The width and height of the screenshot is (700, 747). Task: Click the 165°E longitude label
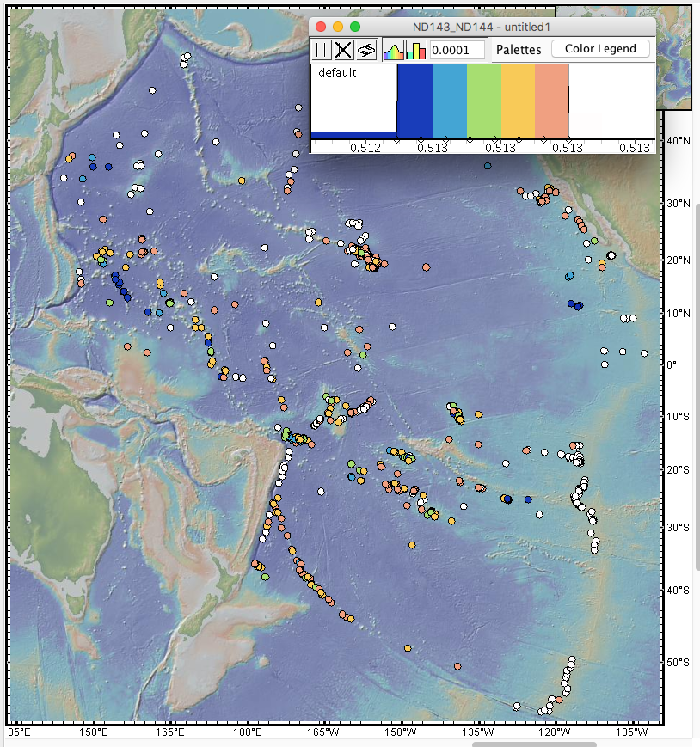(170, 732)
